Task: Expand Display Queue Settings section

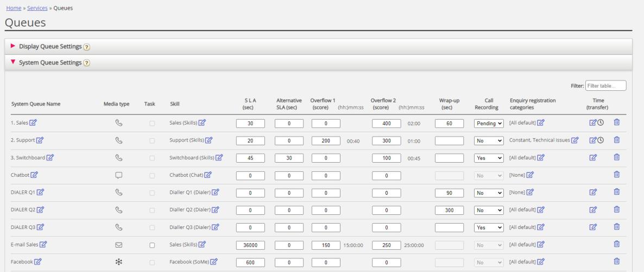Action: coord(12,46)
